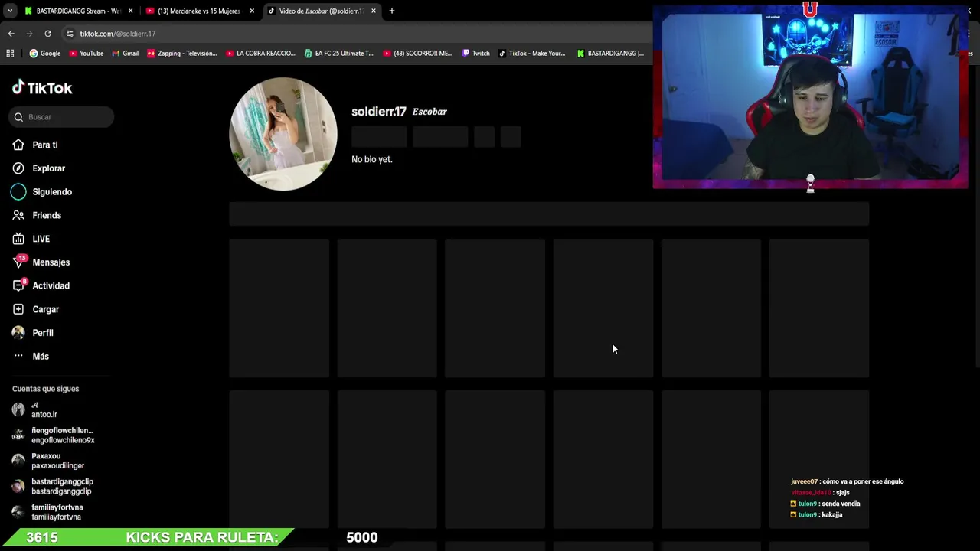
Task: Reload the TikTok page
Action: click(x=47, y=34)
